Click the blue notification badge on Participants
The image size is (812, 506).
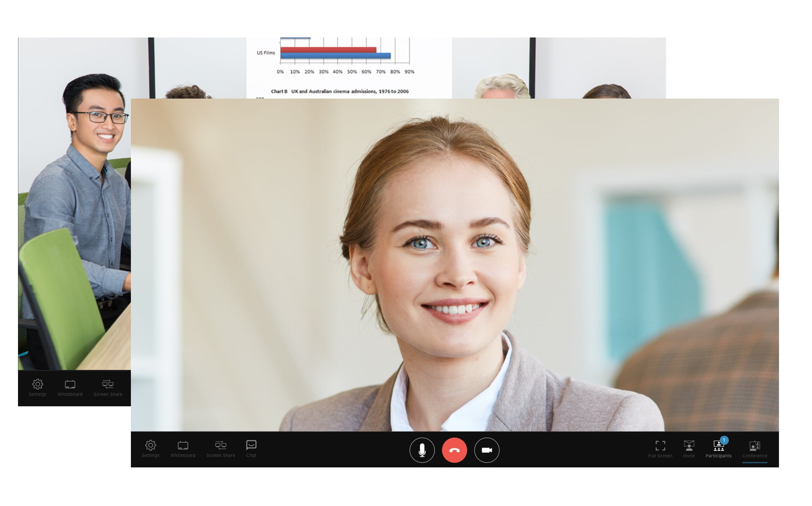(x=724, y=440)
